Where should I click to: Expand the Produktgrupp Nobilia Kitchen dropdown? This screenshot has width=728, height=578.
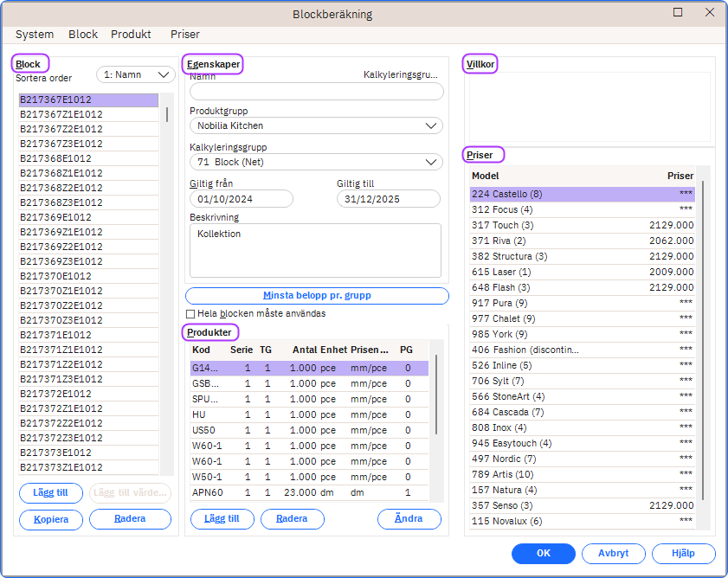tap(316, 125)
